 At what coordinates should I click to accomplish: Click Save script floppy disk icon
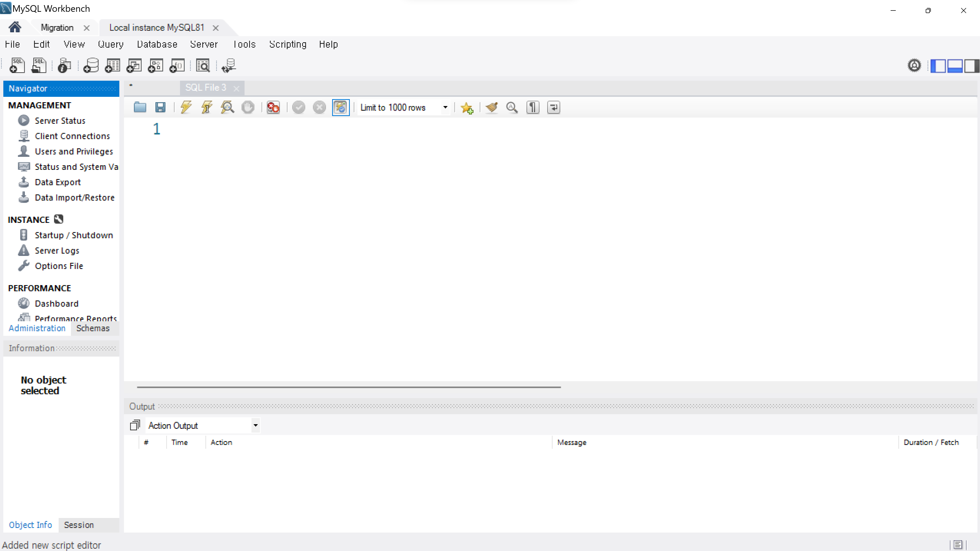160,107
